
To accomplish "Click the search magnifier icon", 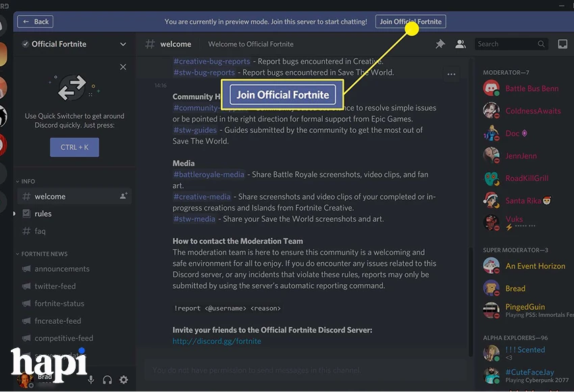I will click(541, 45).
